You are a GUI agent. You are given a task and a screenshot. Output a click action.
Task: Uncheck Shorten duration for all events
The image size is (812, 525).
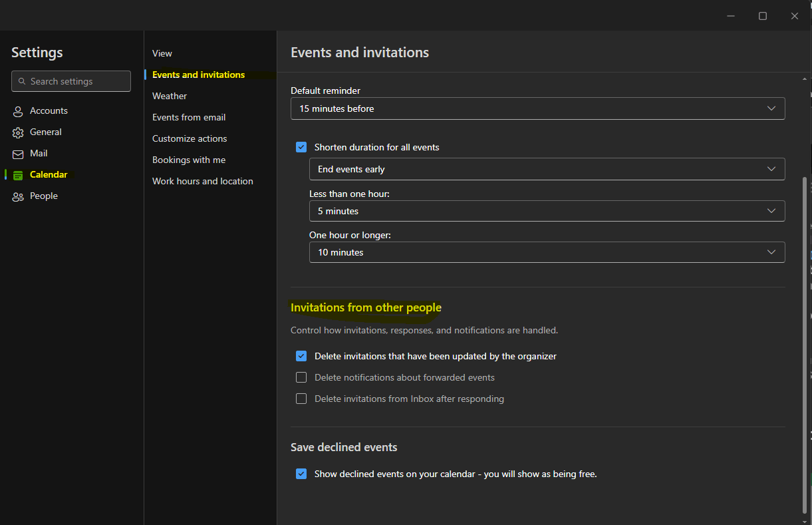pyautogui.click(x=301, y=147)
